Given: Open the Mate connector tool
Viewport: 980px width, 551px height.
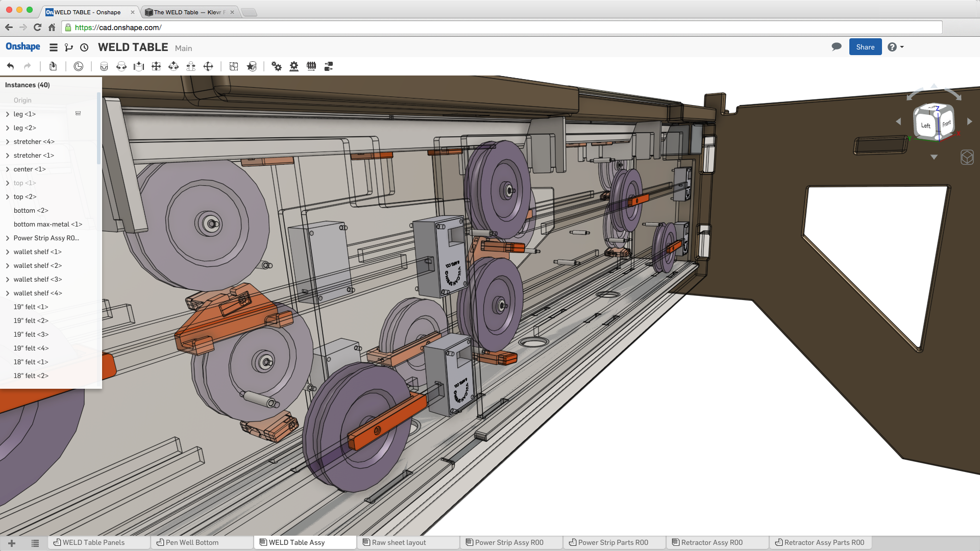Looking at the screenshot, I should 252,66.
